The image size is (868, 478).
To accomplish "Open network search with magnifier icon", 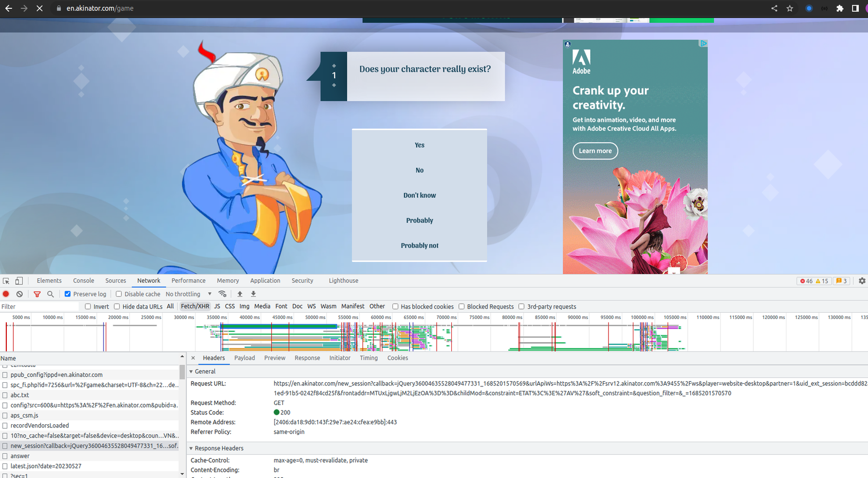I will click(51, 294).
